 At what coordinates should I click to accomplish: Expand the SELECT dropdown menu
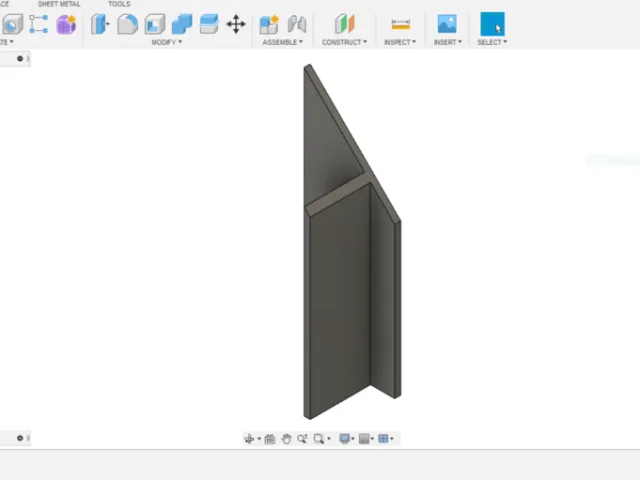(x=492, y=42)
